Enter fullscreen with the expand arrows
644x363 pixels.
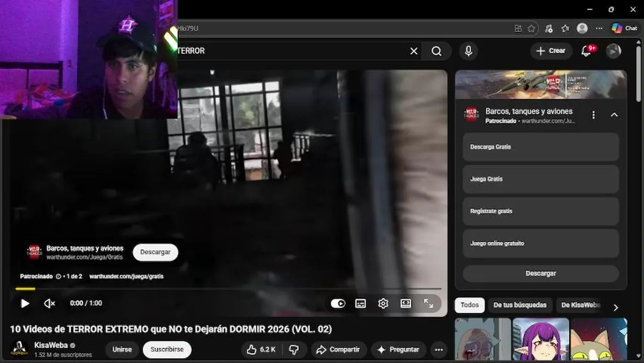click(428, 303)
